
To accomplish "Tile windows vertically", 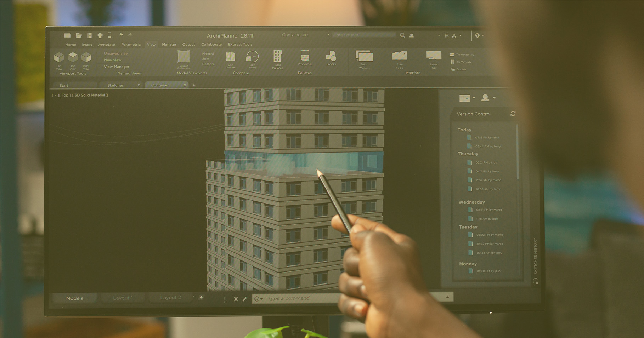I will point(461,62).
